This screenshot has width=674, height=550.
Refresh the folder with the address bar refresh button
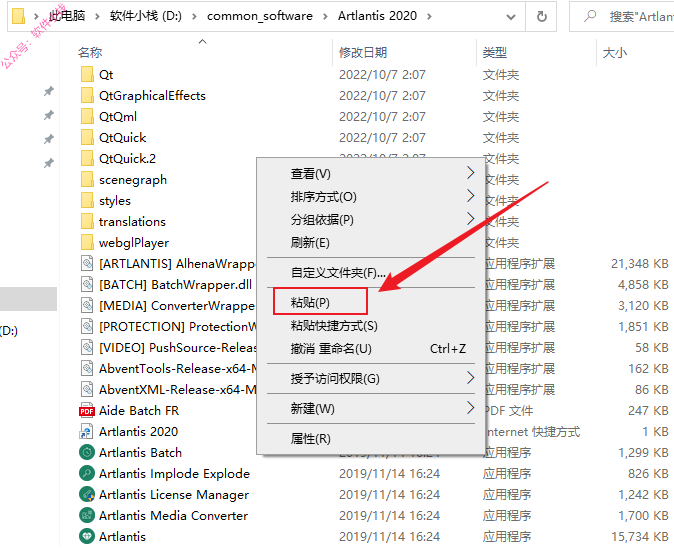[x=542, y=16]
